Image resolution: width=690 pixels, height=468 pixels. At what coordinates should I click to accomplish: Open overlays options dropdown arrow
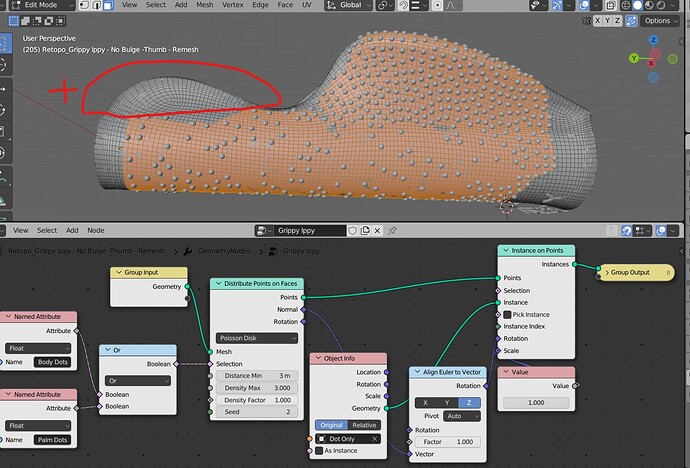coord(595,5)
